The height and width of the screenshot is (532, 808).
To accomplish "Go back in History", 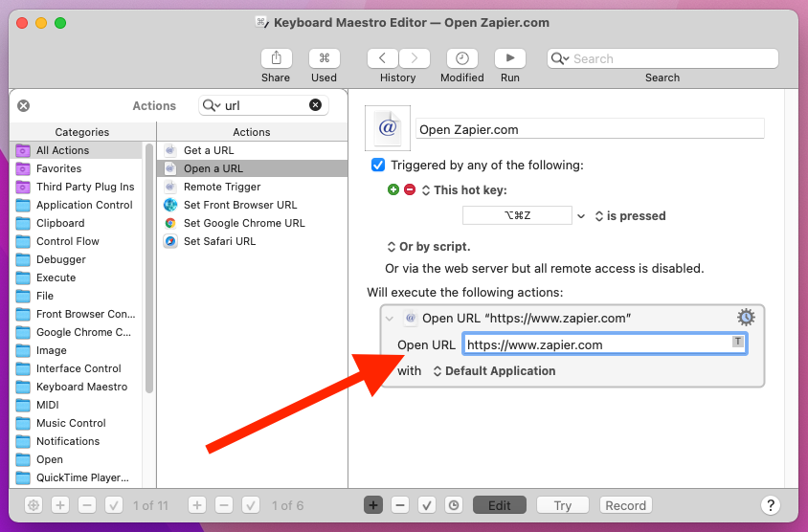I will coord(382,58).
